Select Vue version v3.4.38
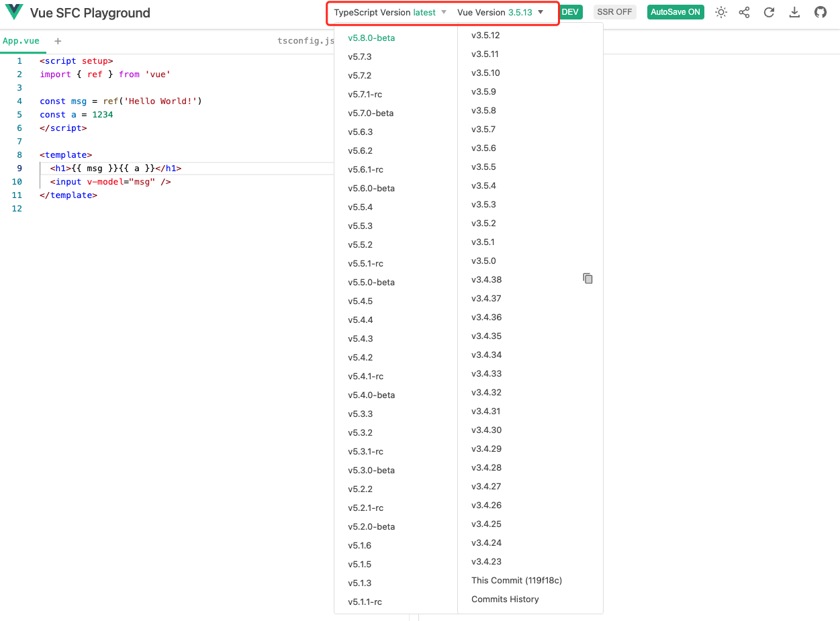840x621 pixels. (486, 280)
